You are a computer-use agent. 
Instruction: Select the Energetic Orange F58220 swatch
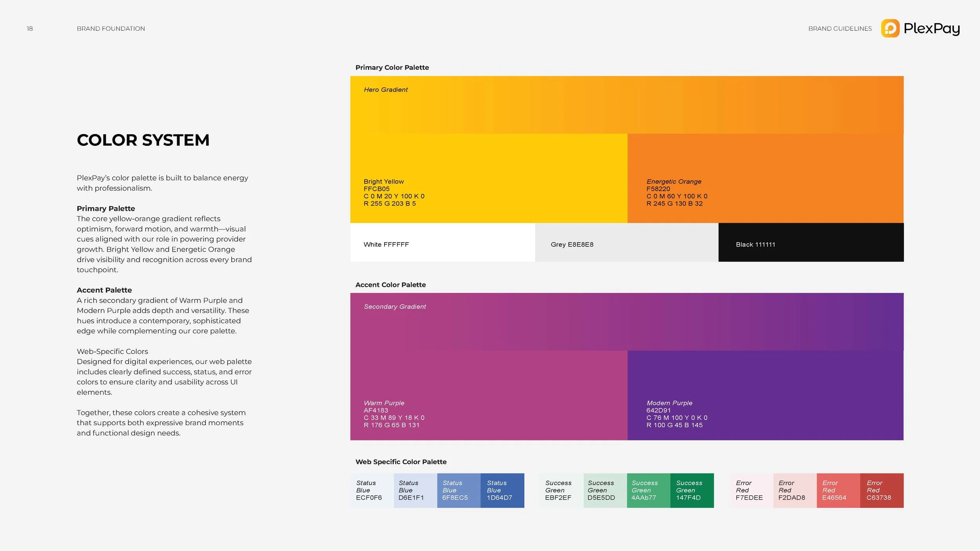[x=766, y=178]
